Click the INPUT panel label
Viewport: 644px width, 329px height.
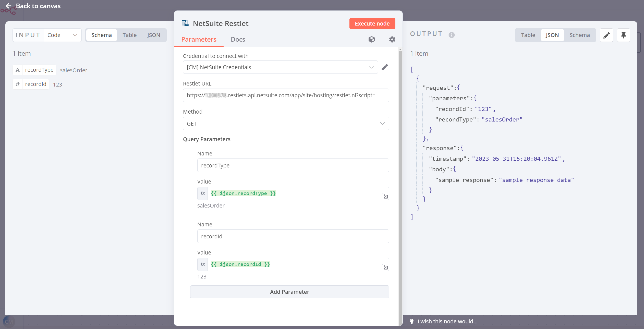pyautogui.click(x=28, y=35)
